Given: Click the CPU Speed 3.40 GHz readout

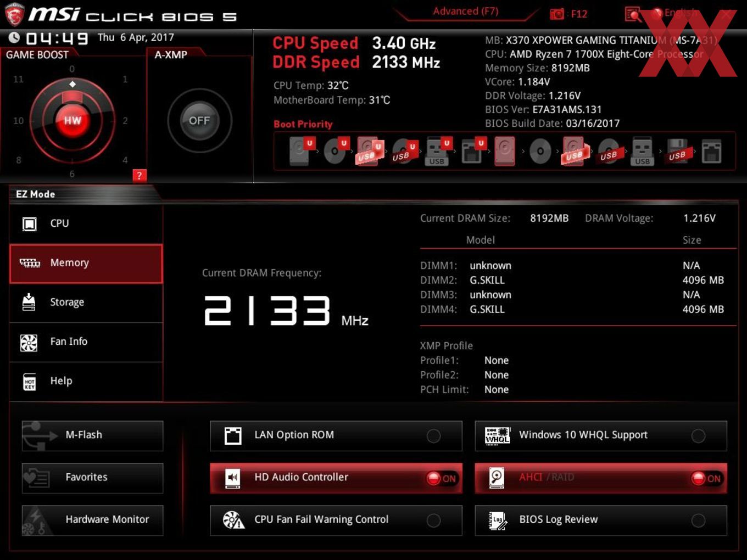Looking at the screenshot, I should (404, 43).
